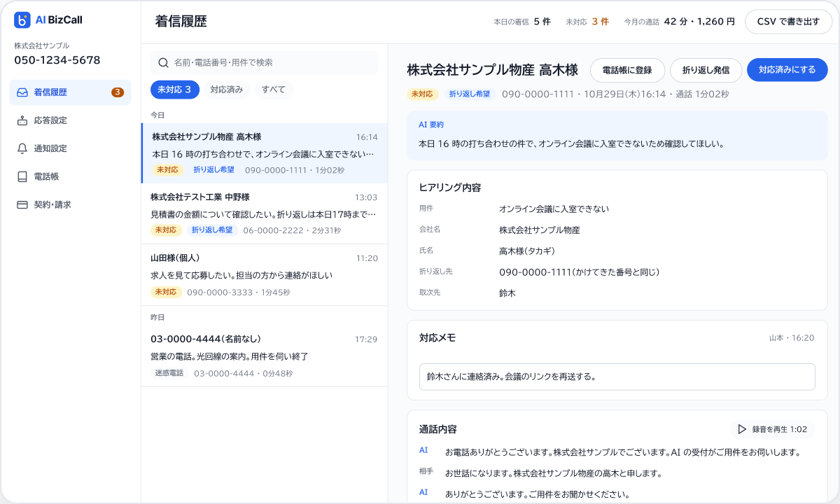Click 折り返し発信 button
The image size is (840, 504).
(706, 70)
